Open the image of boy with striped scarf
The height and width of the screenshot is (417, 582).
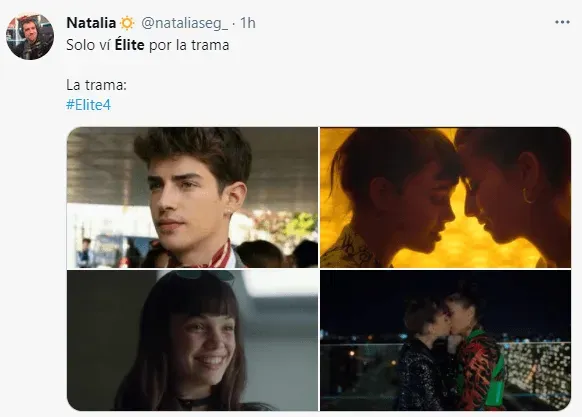[192, 197]
